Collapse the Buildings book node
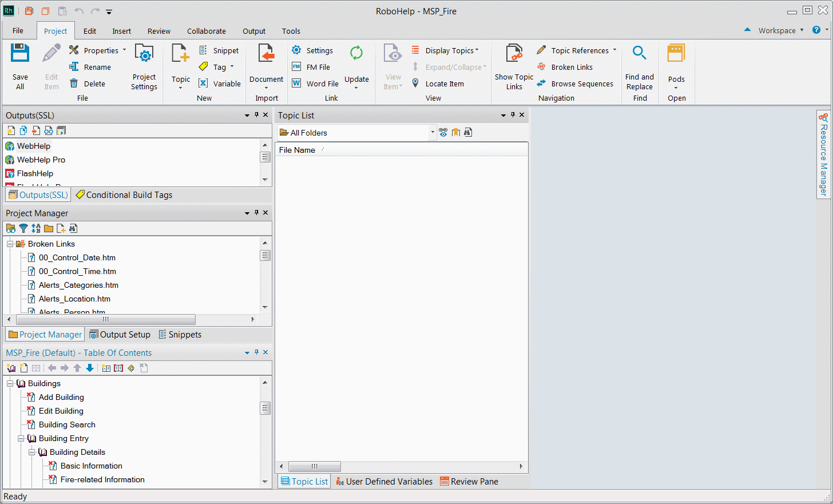 tap(10, 383)
